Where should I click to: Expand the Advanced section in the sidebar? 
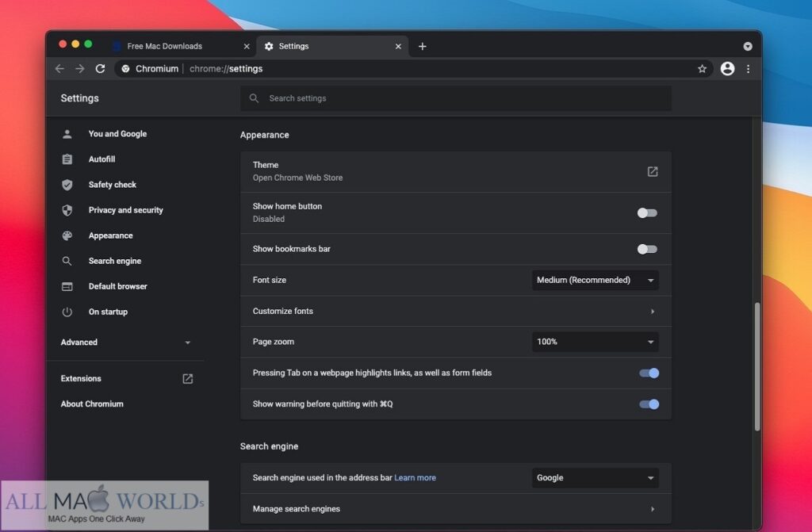[125, 342]
